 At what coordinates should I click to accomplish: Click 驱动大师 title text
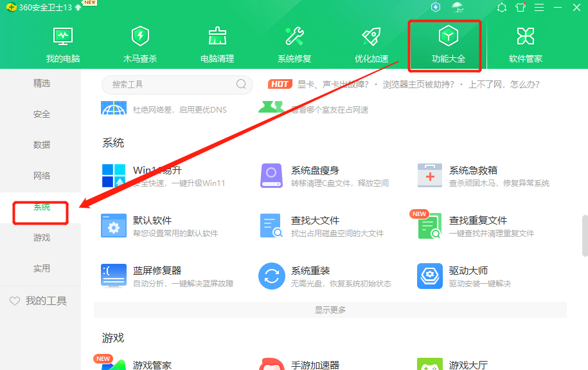tap(468, 270)
